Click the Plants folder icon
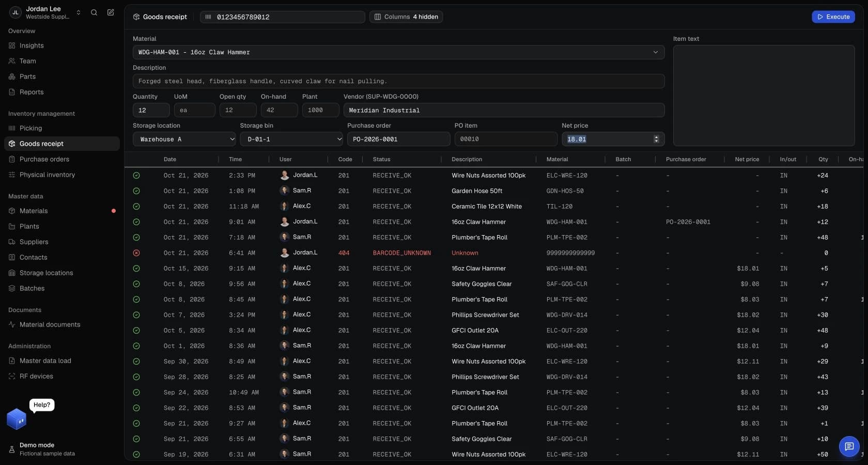This screenshot has height=465, width=868. 12,226
